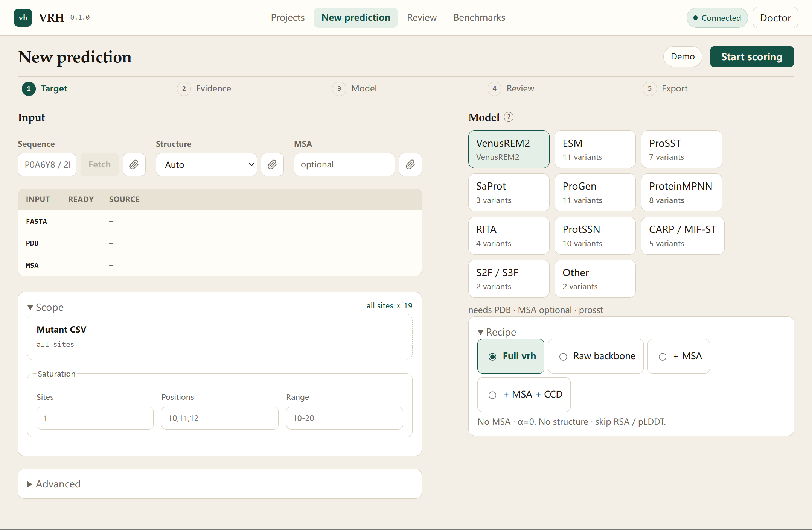The image size is (812, 530).
Task: Choose the ProtSSN model card
Action: point(595,235)
